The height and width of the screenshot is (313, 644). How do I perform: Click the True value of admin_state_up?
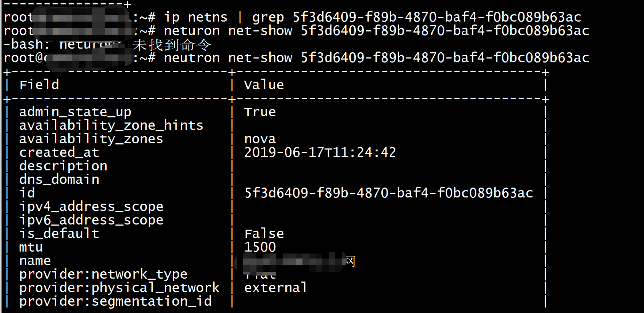pyautogui.click(x=260, y=112)
